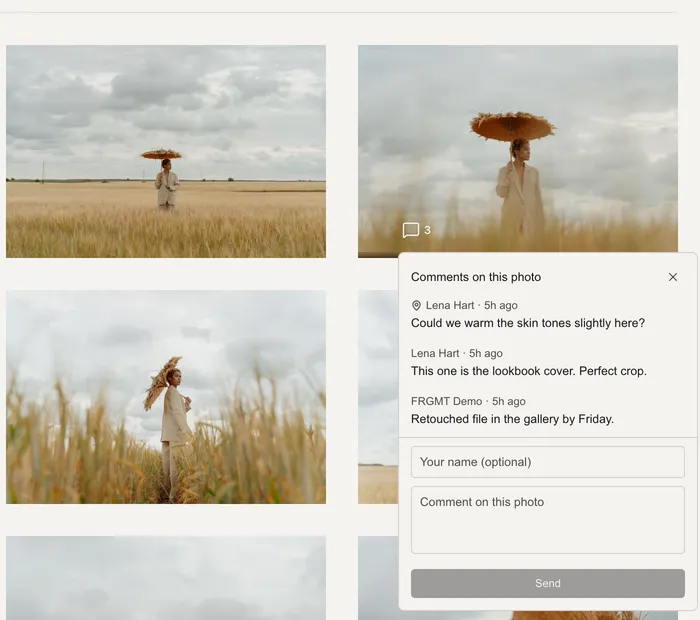The width and height of the screenshot is (700, 620).
Task: Click the location pin icon beside Lena Hart
Action: (416, 305)
